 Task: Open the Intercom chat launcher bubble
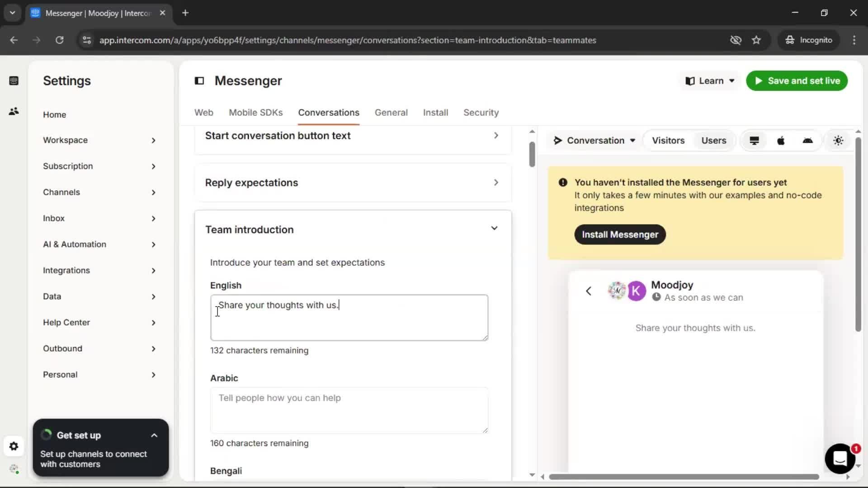pos(840,458)
